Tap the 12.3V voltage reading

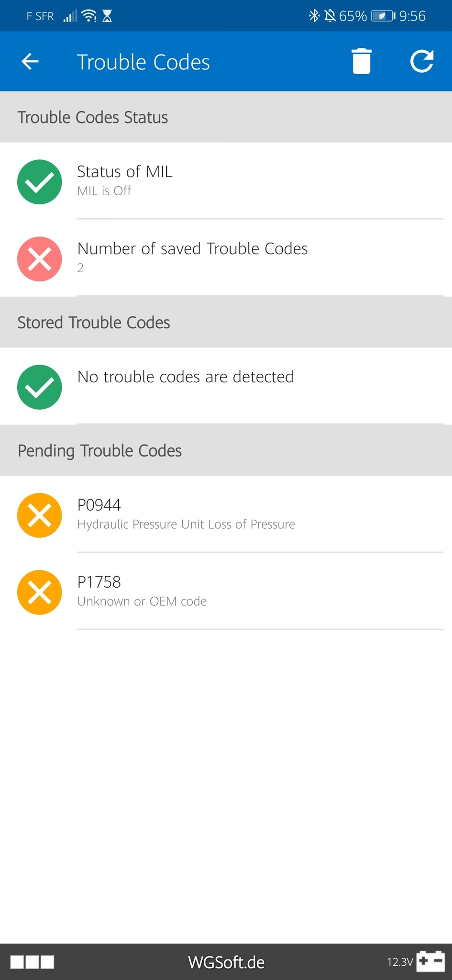coord(400,962)
